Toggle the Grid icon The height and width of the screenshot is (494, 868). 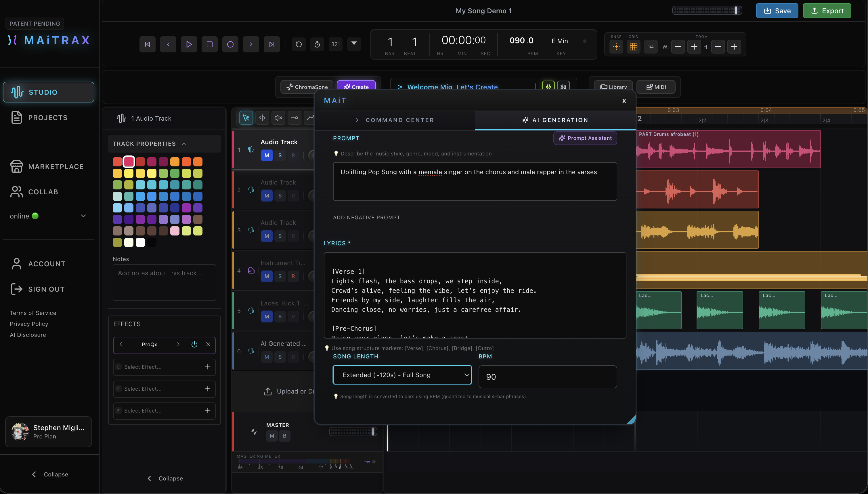tap(633, 47)
